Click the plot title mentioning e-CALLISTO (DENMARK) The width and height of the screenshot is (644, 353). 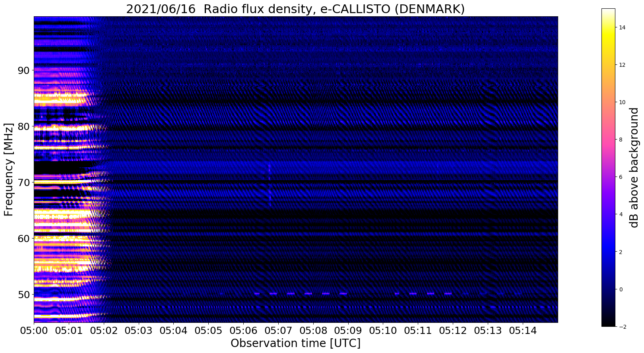295,9
